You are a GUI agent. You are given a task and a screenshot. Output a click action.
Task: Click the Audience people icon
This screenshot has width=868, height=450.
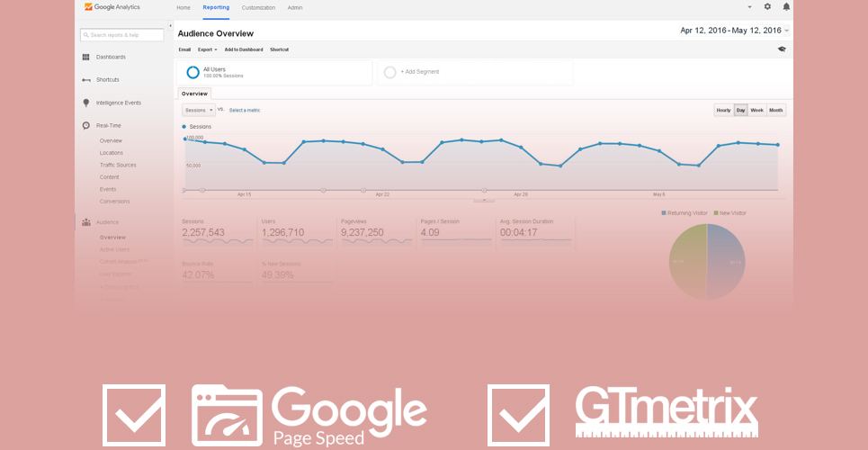tap(85, 221)
